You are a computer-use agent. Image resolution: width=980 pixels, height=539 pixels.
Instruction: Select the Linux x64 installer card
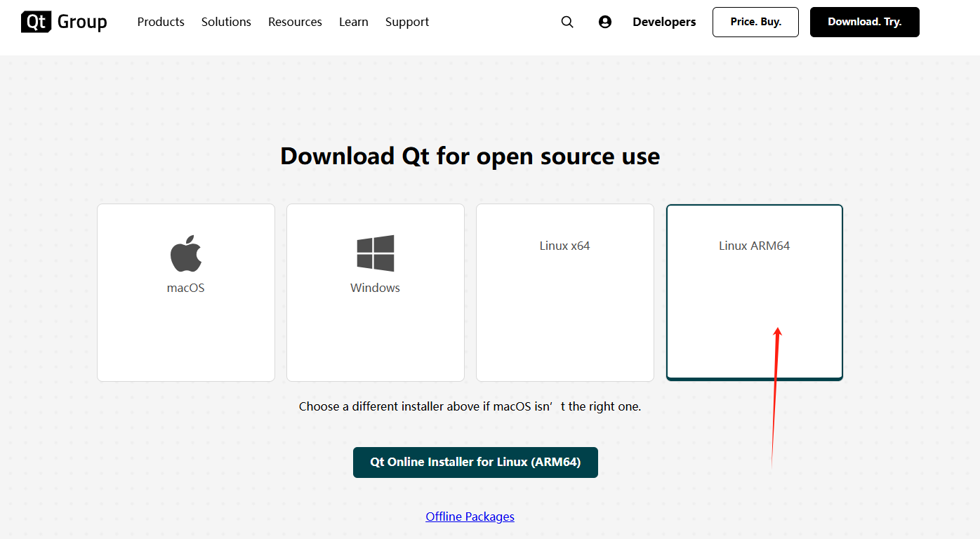pos(565,293)
